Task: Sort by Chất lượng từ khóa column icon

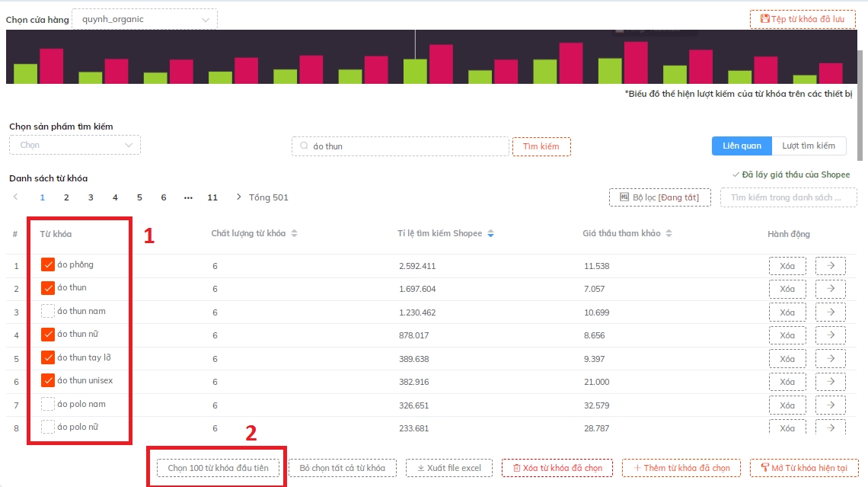Action: point(295,233)
